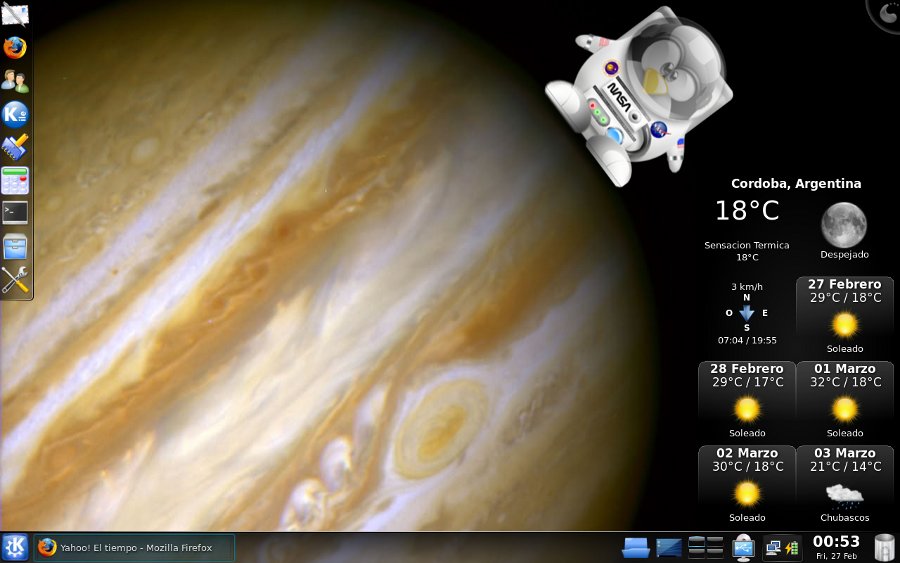Open the blue folder in the panel
The width and height of the screenshot is (900, 563).
pyautogui.click(x=636, y=548)
